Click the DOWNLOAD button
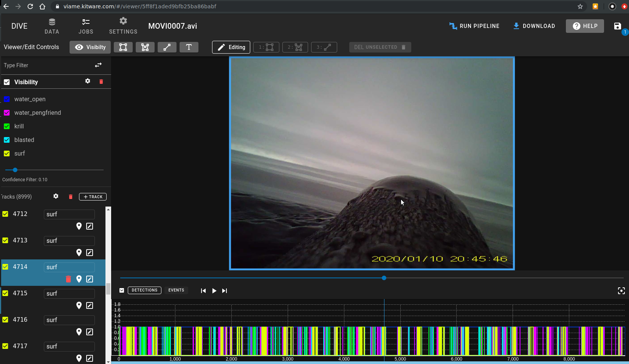Screen dimensions: 629x364 click(x=534, y=26)
